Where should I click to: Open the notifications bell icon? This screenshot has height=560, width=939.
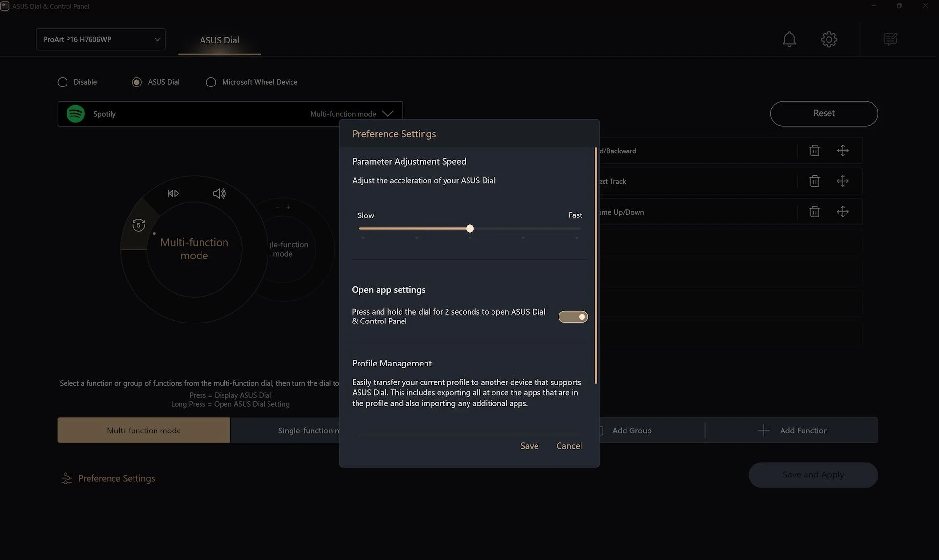coord(789,39)
